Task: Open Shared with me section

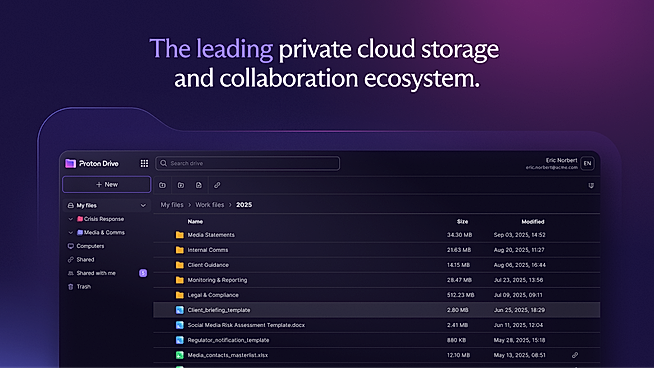Action: [96, 273]
